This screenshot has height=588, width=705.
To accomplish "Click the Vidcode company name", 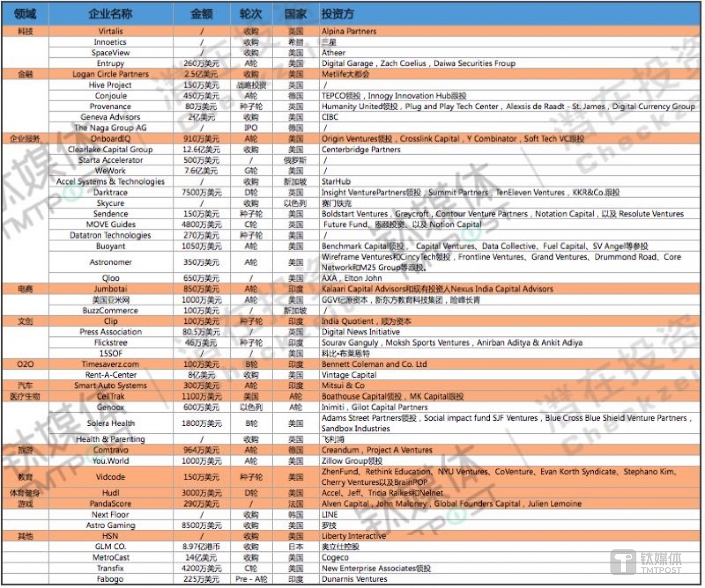I will point(111,477).
